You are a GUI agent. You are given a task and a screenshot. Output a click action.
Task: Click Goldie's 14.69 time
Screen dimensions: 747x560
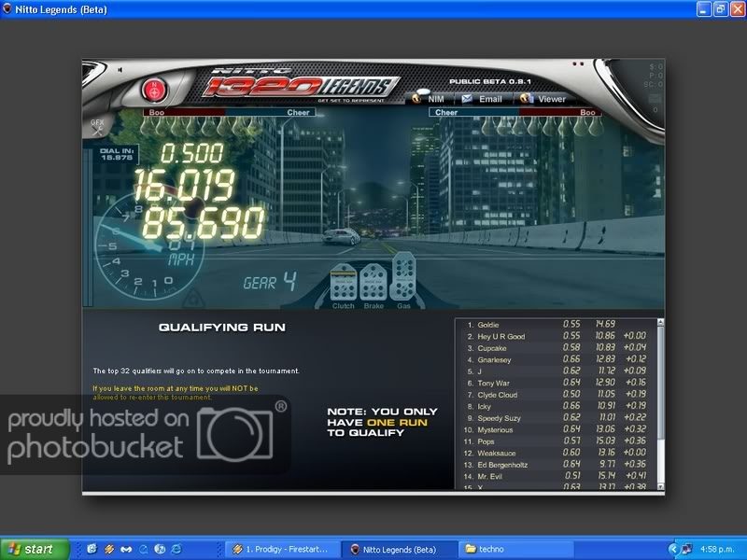[x=605, y=324]
